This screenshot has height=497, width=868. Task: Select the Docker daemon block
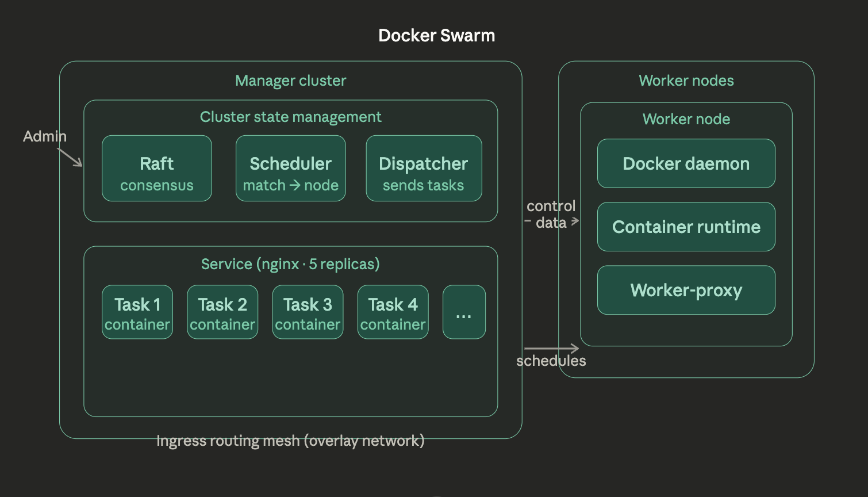(x=686, y=163)
